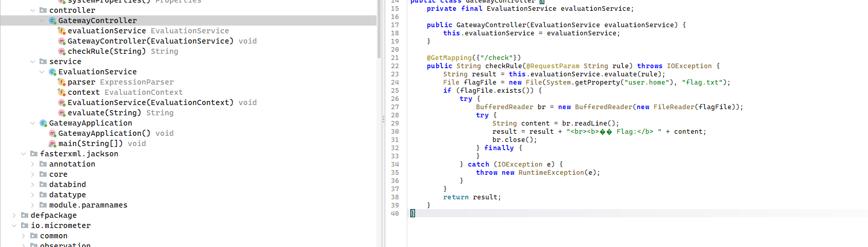Click the project tree vertical scrollbar
868x247 pixels.
click(x=379, y=31)
